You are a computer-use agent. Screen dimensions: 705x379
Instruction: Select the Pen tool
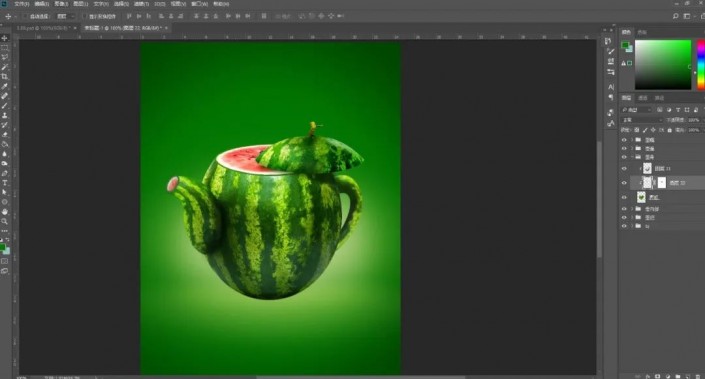pos(4,173)
